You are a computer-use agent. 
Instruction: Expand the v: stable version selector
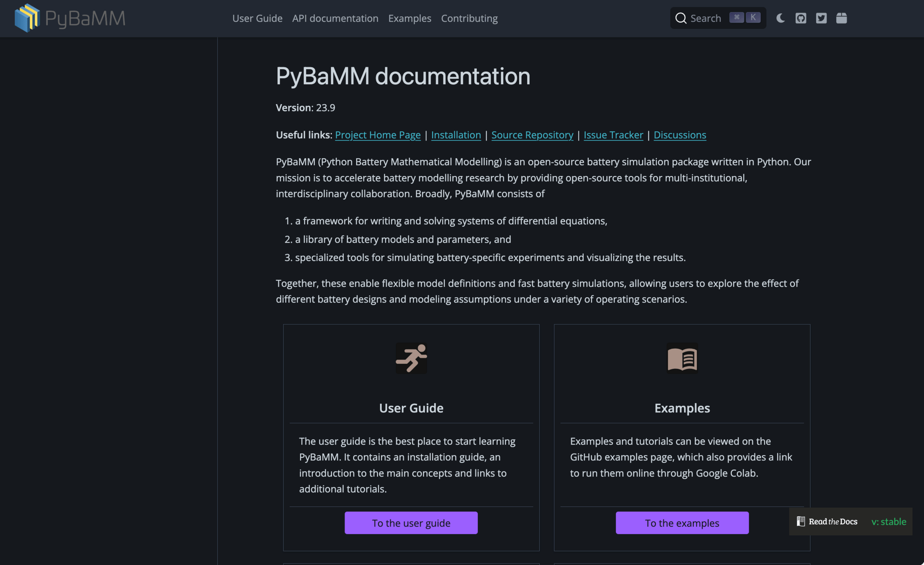click(888, 521)
